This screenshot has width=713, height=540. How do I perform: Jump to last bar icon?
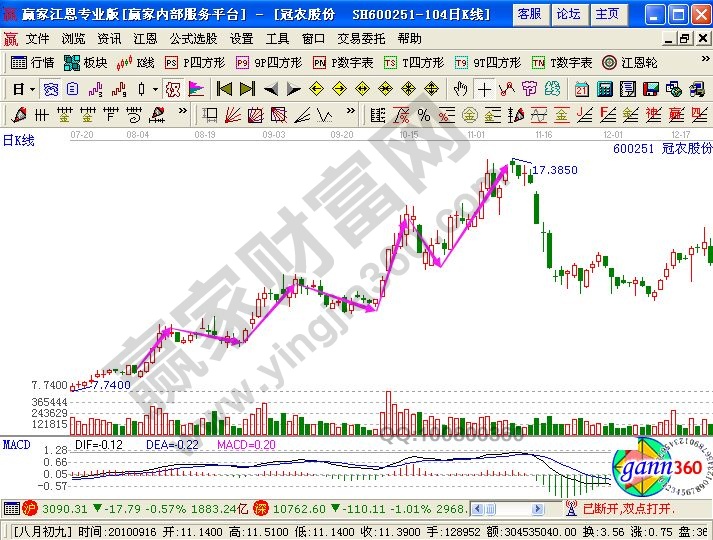(247, 89)
